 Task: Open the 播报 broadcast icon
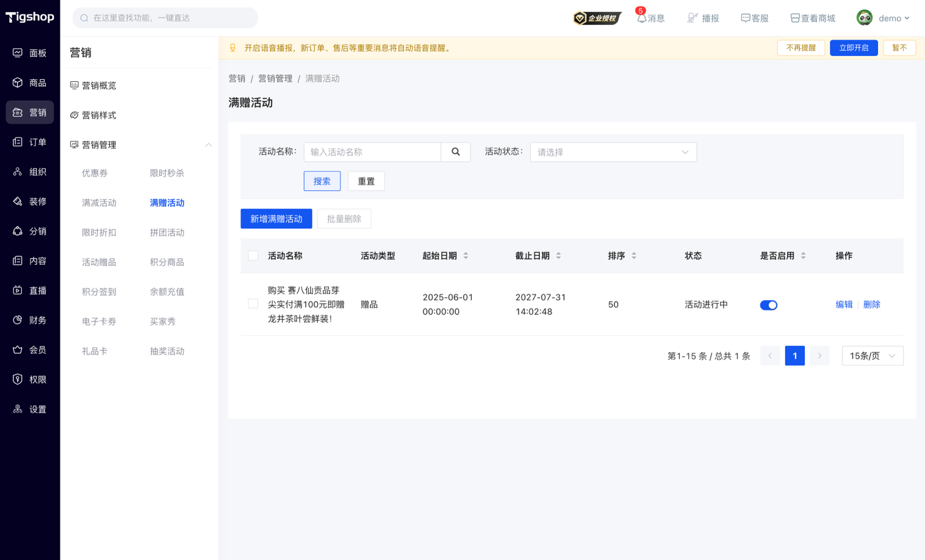[x=703, y=18]
